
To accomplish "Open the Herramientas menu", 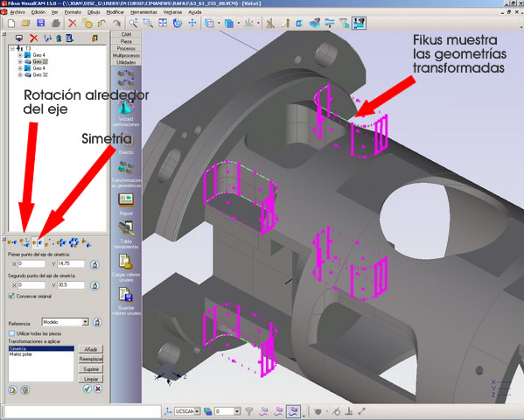I will point(143,12).
